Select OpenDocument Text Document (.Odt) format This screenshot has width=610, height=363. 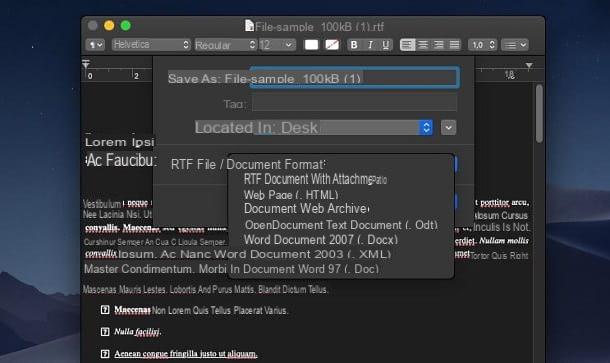point(341,225)
